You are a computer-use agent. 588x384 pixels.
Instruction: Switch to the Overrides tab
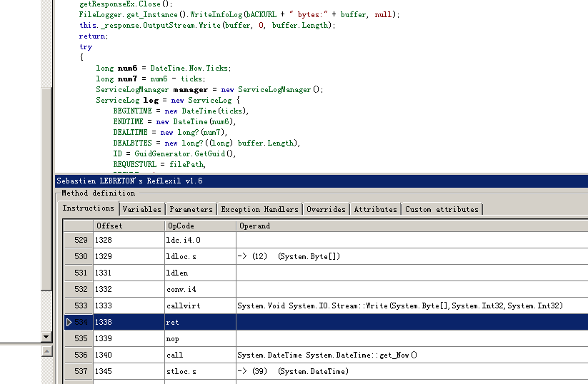326,209
